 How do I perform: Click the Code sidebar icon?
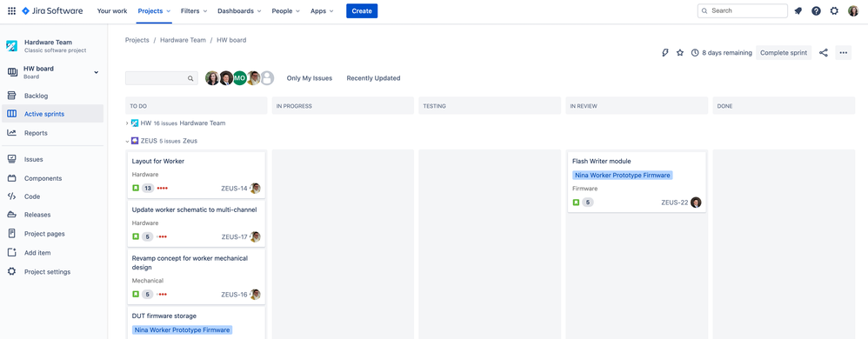pyautogui.click(x=11, y=196)
